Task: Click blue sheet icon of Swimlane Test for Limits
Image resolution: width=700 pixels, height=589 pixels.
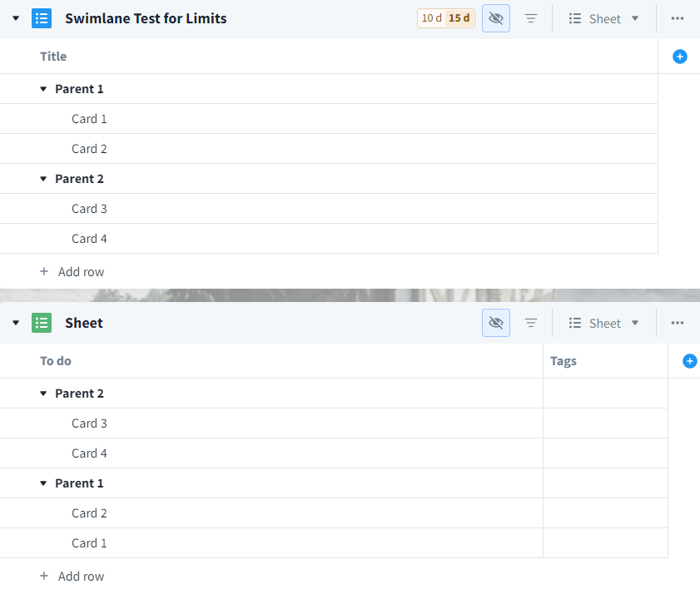Action: click(42, 18)
